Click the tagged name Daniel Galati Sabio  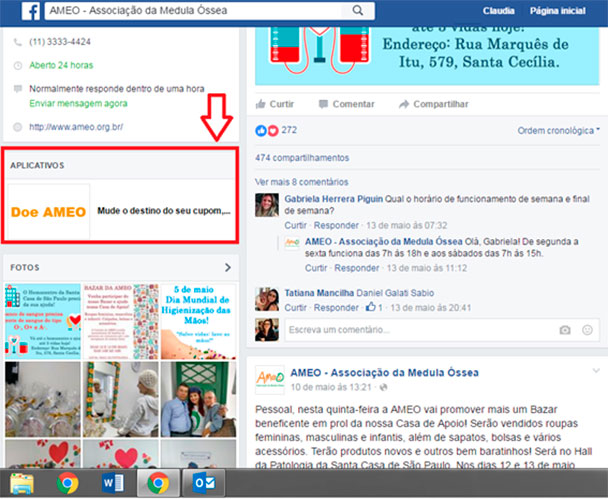[395, 293]
